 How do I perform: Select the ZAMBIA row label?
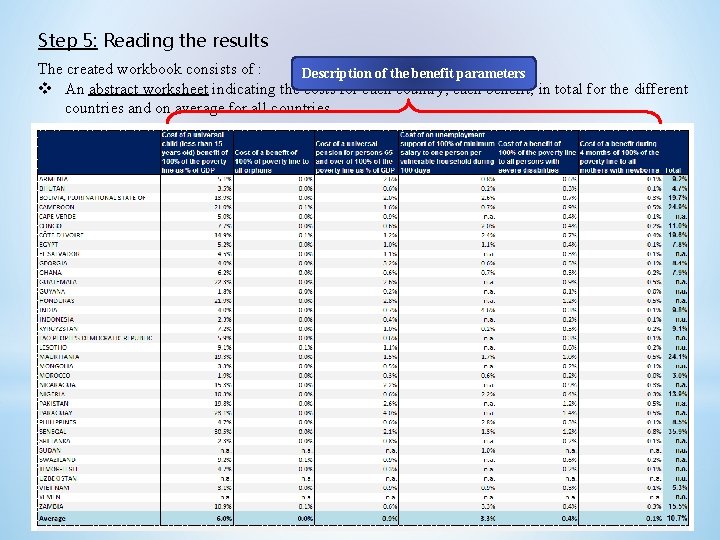point(51,506)
